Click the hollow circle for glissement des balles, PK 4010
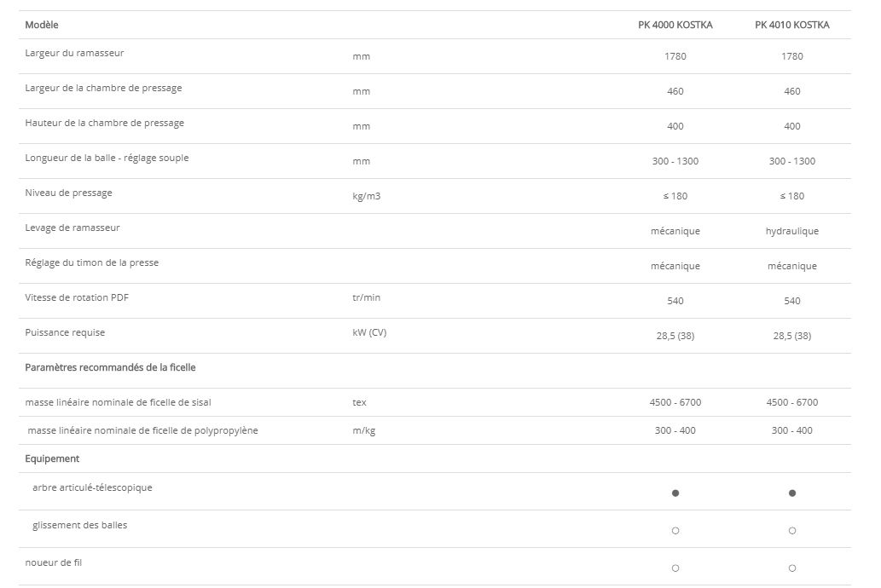The height and width of the screenshot is (588, 881). coord(792,530)
